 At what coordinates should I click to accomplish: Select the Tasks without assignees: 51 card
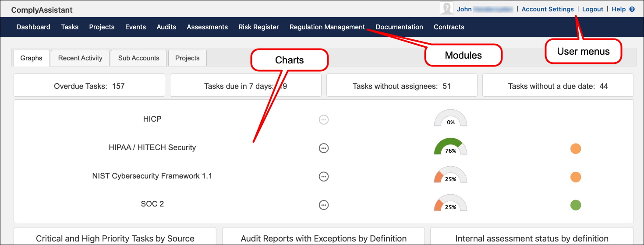click(x=402, y=86)
